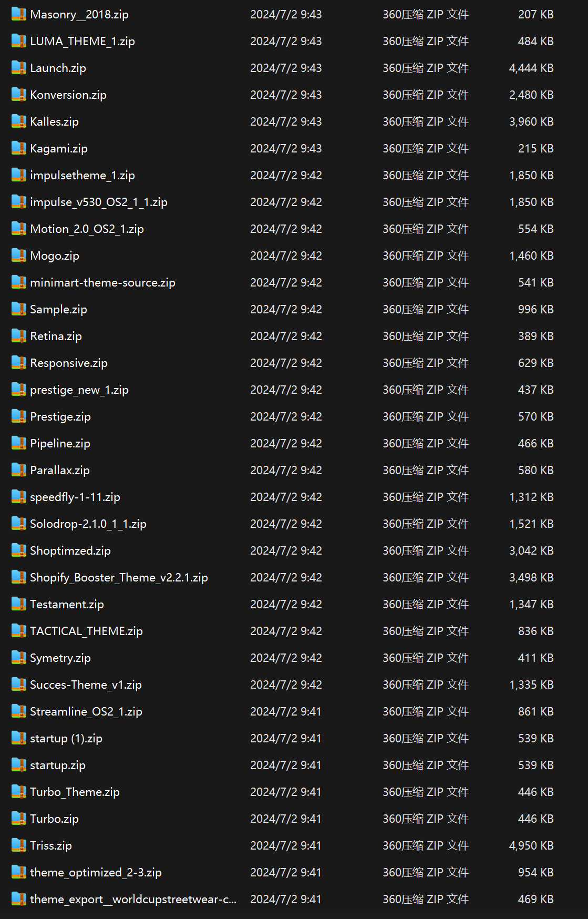
Task: Select file name Launch.zip
Action: coord(58,68)
